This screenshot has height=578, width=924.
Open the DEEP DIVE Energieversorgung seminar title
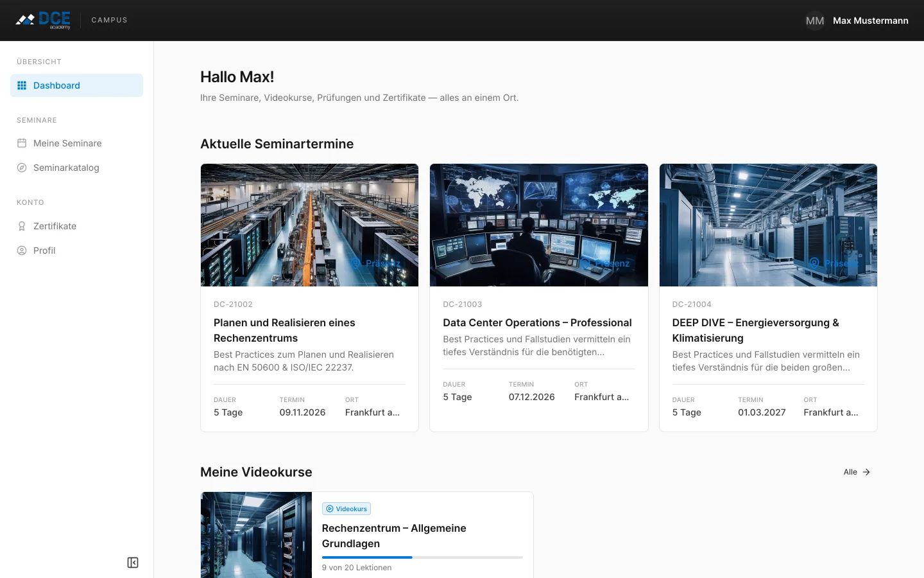755,330
